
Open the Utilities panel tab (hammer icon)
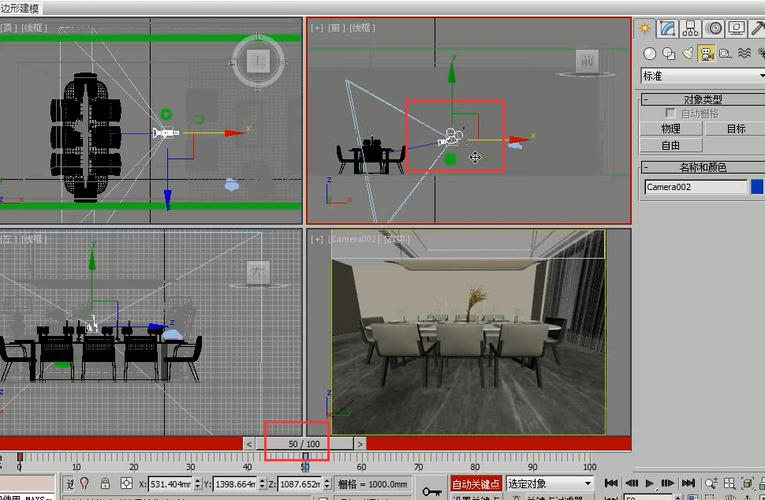[x=758, y=28]
